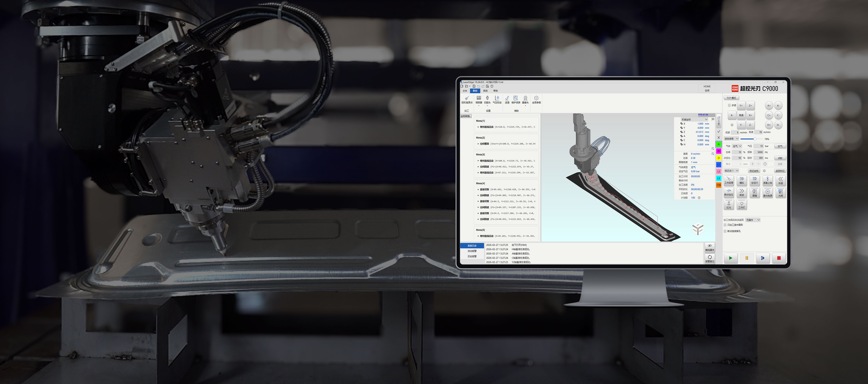Toggle the 红光 red light button
This screenshot has width=868, height=384.
(x=729, y=205)
